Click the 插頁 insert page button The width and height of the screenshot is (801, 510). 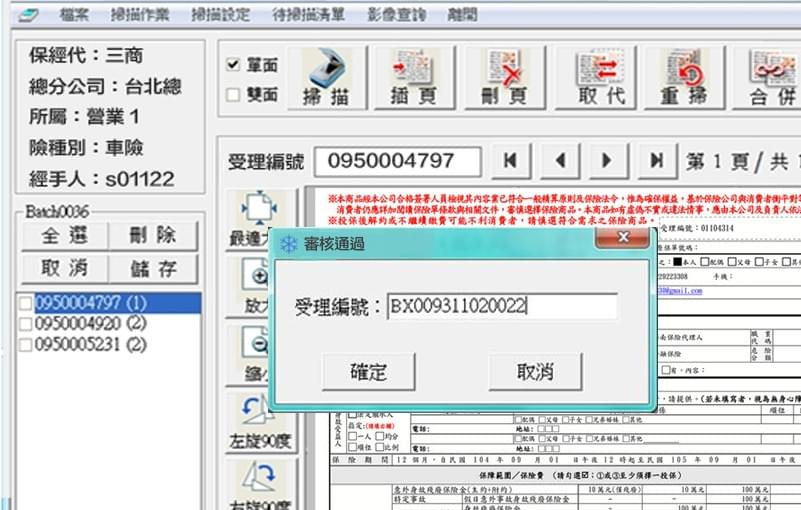(x=414, y=78)
